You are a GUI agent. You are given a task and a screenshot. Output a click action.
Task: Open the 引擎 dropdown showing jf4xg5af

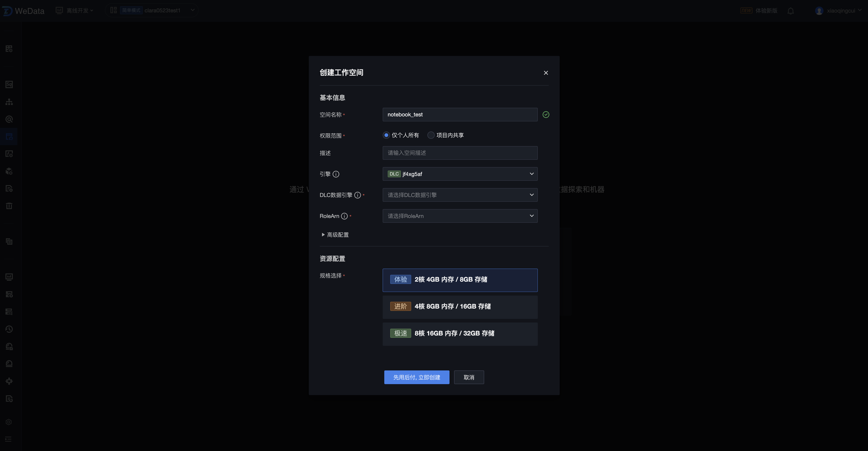coord(460,174)
